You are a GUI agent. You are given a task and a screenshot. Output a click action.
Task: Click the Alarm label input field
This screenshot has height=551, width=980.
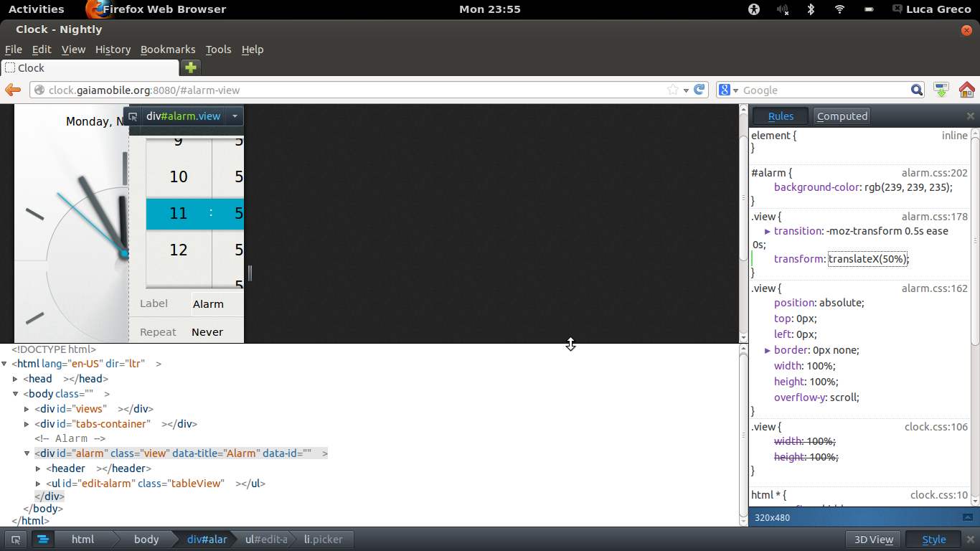click(x=217, y=304)
